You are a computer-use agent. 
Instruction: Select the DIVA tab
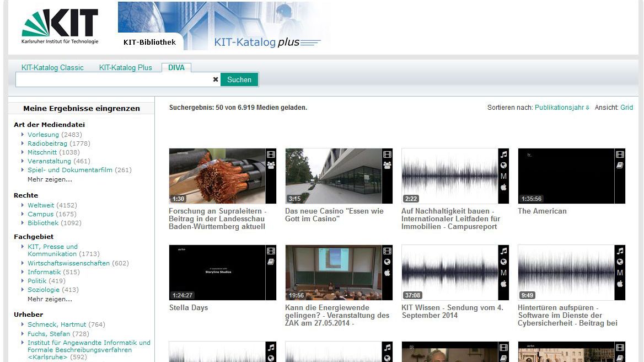click(176, 67)
